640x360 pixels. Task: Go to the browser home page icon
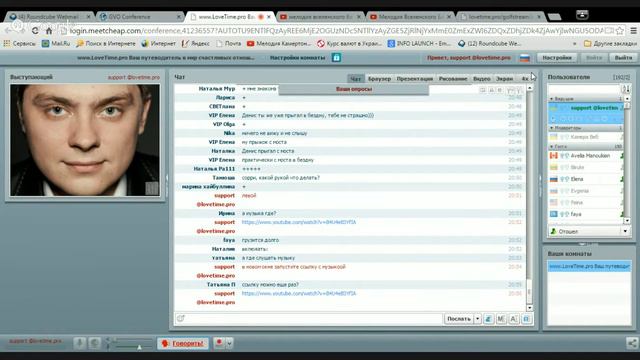[x=49, y=31]
